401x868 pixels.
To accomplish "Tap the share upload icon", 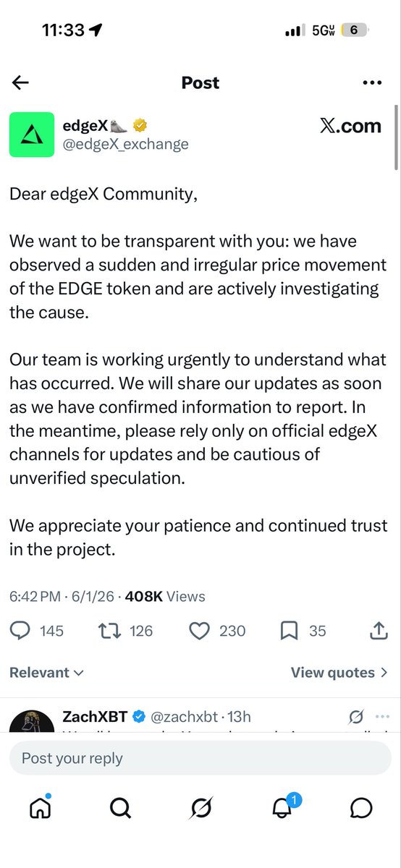I will [x=378, y=631].
